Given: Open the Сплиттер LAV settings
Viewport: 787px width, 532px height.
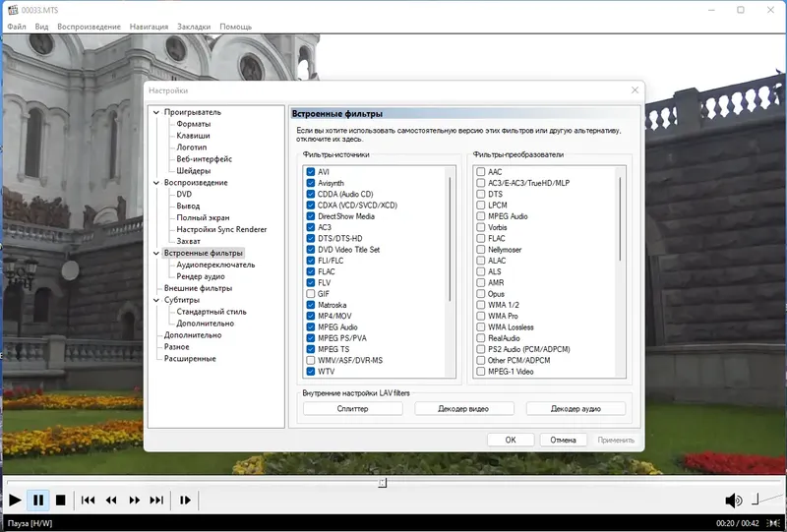Looking at the screenshot, I should pos(353,408).
